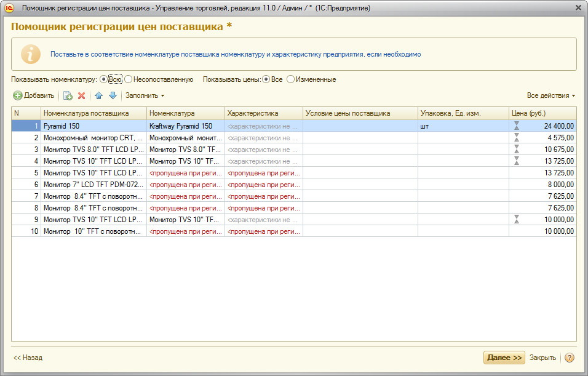Click the row 10 price 10 000,00
The height and width of the screenshot is (376, 588).
point(558,231)
